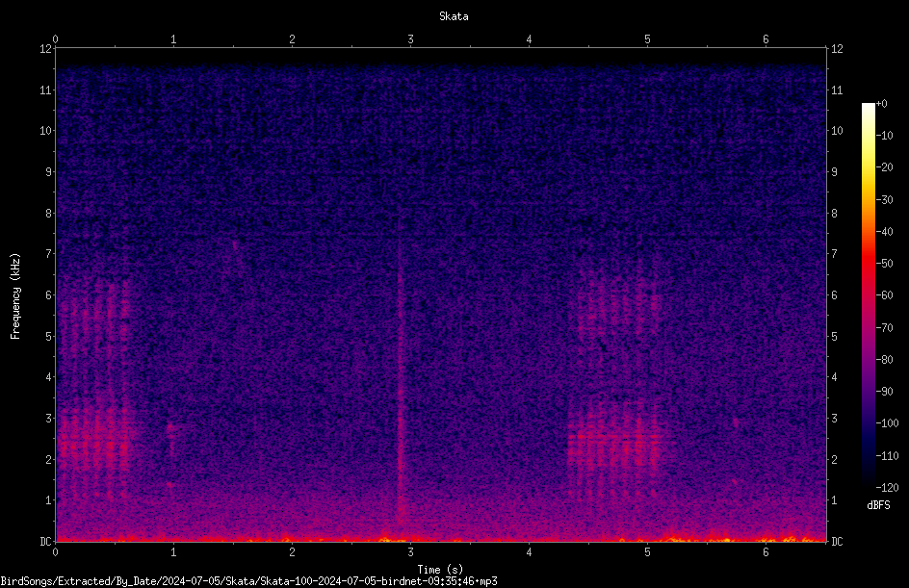
Task: Click the "10" tick on the left frequency axis
Action: click(46, 131)
